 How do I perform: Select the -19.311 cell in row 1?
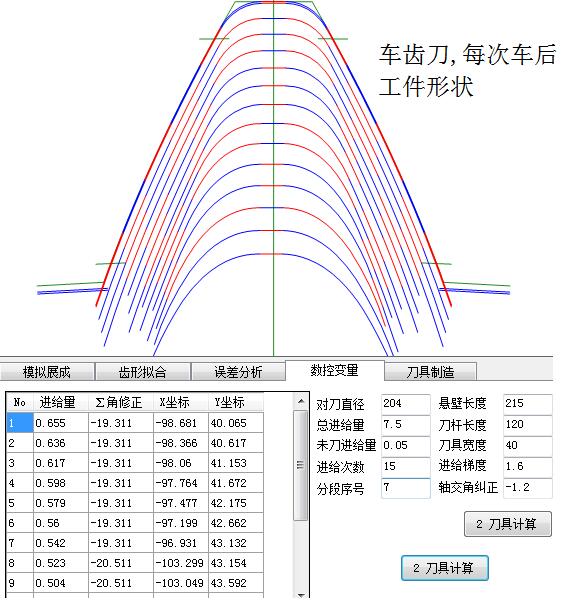click(121, 423)
